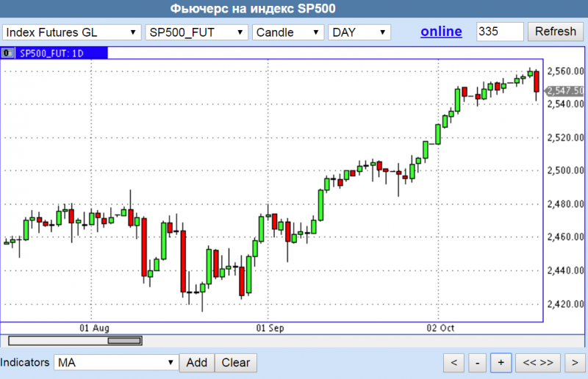Clear indicators with the Clear button

236,363
